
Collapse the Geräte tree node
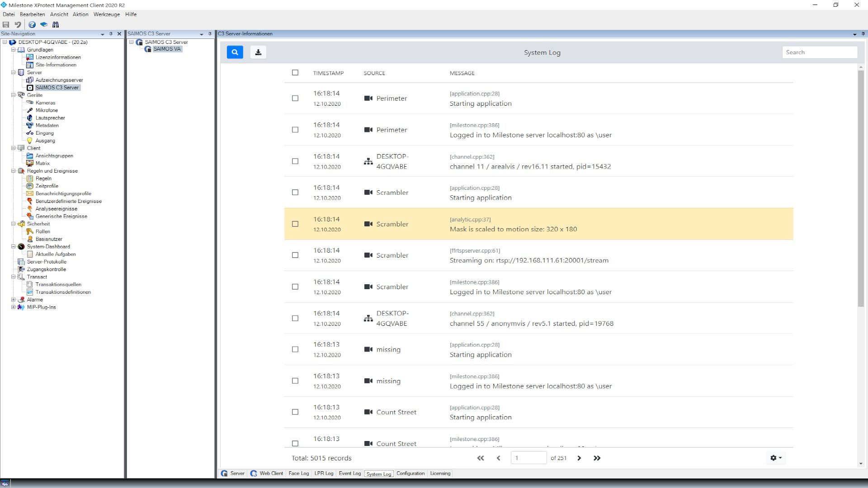pyautogui.click(x=13, y=95)
